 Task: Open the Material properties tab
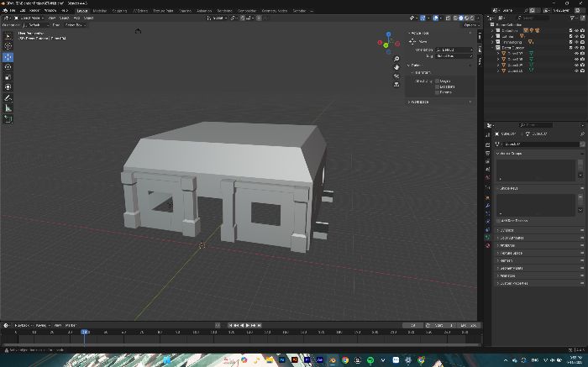pyautogui.click(x=487, y=245)
